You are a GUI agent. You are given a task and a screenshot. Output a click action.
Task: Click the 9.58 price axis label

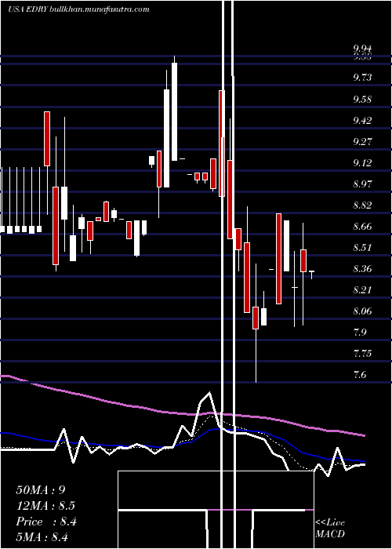362,99
